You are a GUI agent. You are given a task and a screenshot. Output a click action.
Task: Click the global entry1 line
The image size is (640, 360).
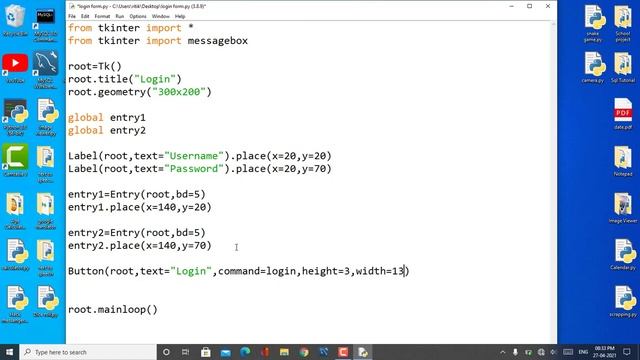[107, 118]
